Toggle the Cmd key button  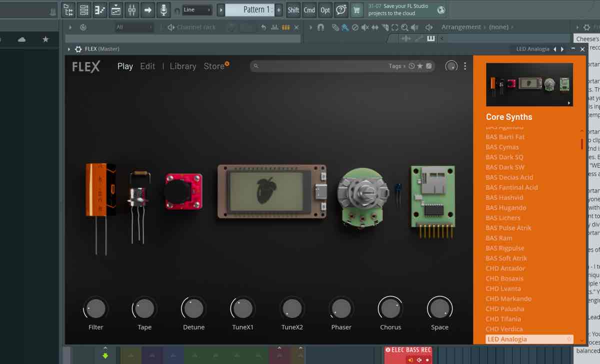pyautogui.click(x=309, y=9)
